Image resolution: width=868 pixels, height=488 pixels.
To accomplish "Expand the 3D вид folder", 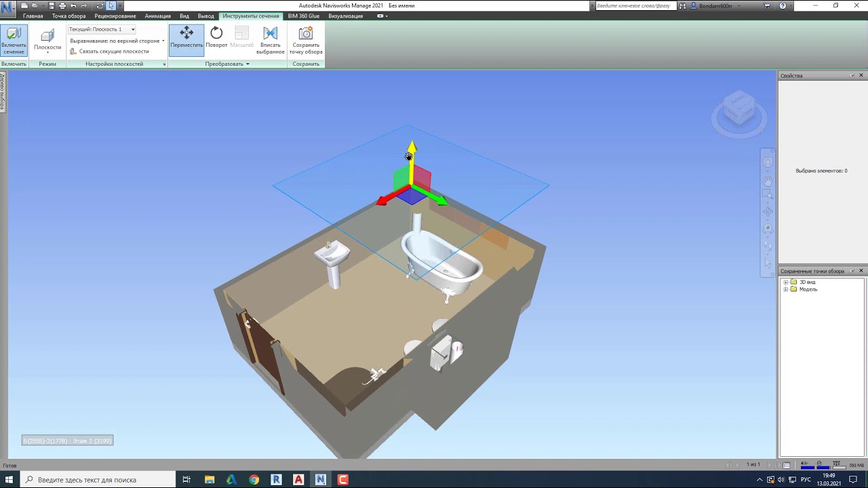I will coord(786,282).
